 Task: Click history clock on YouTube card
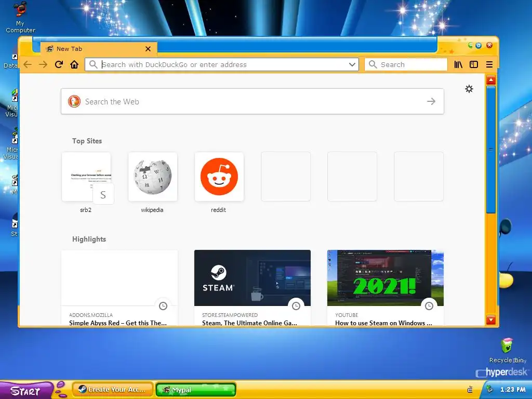tap(429, 306)
